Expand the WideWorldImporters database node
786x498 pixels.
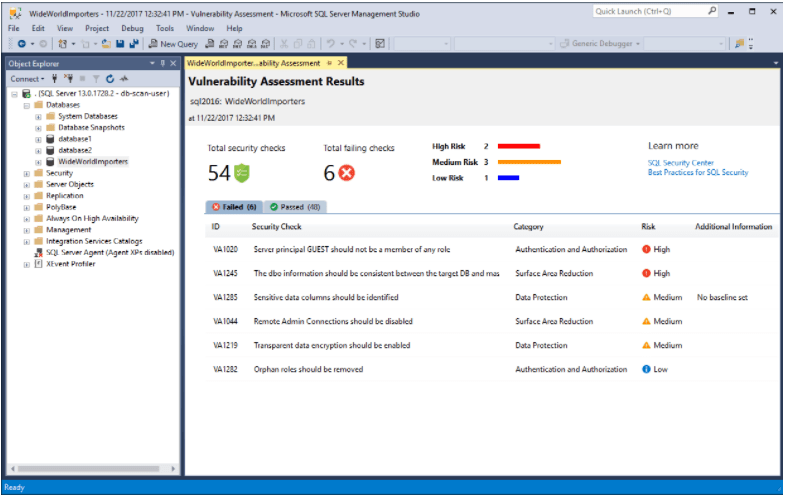38,162
